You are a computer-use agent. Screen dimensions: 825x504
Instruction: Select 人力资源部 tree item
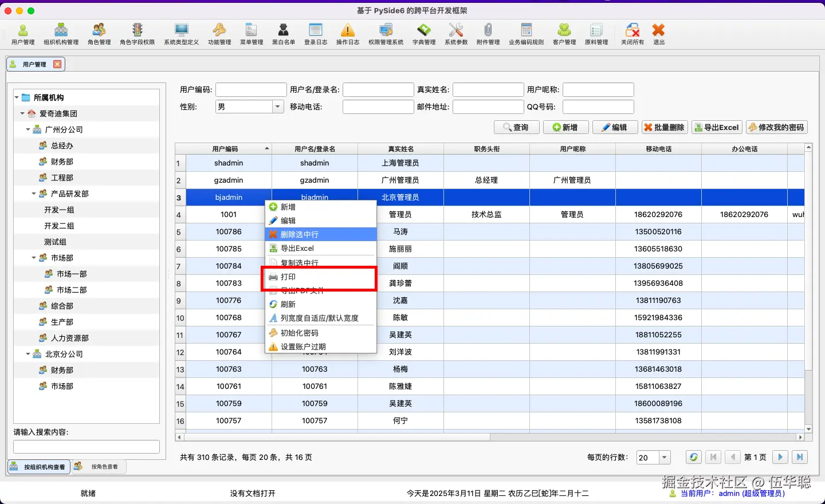click(x=70, y=338)
